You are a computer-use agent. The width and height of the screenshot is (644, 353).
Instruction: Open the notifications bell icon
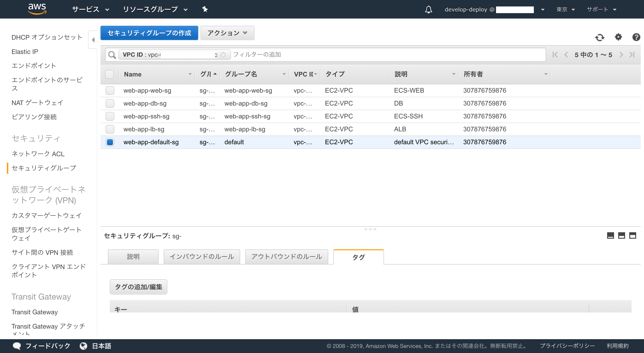point(428,9)
